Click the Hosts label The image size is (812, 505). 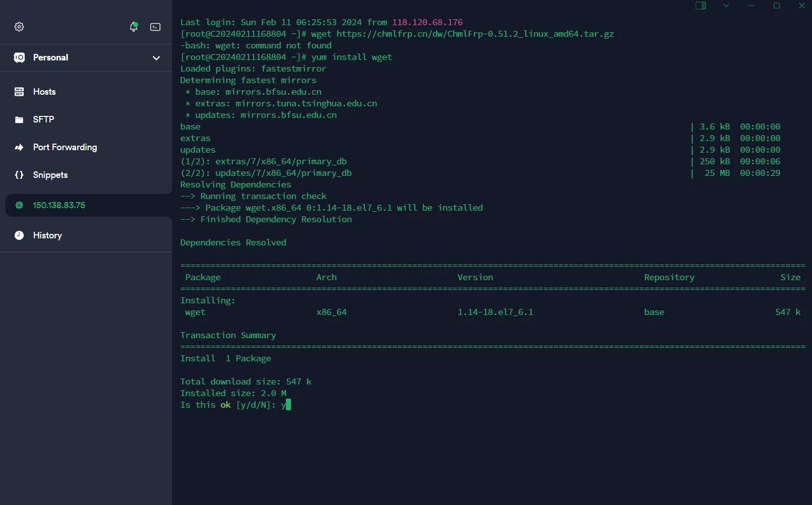(44, 92)
